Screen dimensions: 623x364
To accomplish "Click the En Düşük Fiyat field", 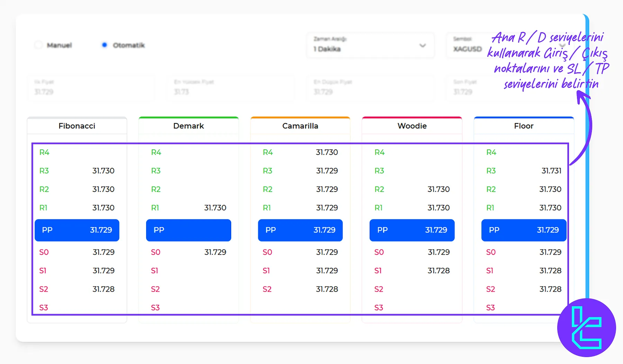I will (370, 88).
